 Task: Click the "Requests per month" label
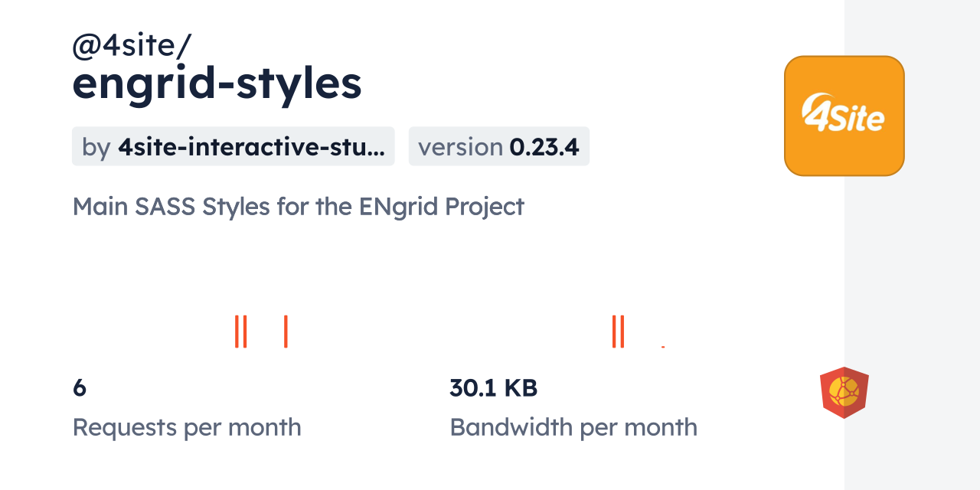tap(187, 427)
